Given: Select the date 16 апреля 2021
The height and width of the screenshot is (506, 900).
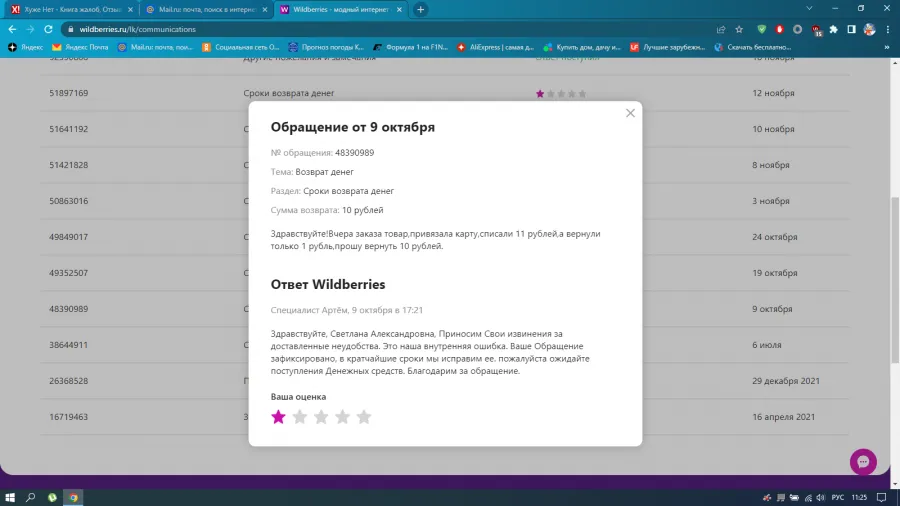Looking at the screenshot, I should (783, 417).
